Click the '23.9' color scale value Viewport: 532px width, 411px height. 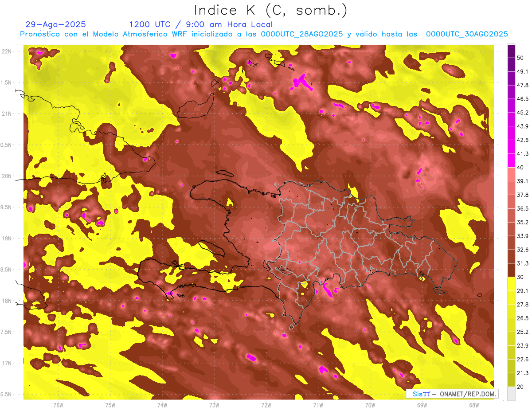pos(522,345)
